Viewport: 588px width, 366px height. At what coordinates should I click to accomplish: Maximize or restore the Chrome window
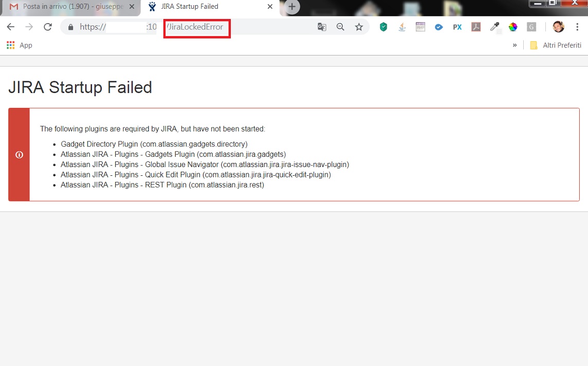point(553,4)
